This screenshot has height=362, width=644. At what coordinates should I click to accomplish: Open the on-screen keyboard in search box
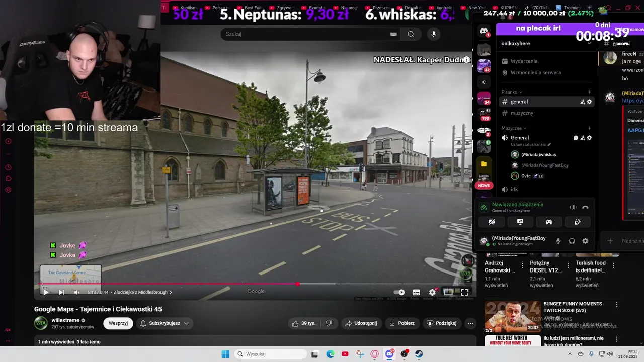click(393, 34)
